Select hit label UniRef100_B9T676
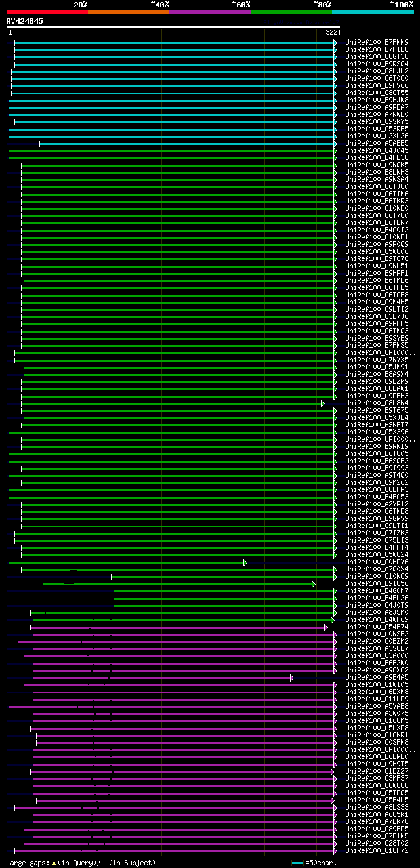This screenshot has width=420, height=868. pyautogui.click(x=377, y=259)
